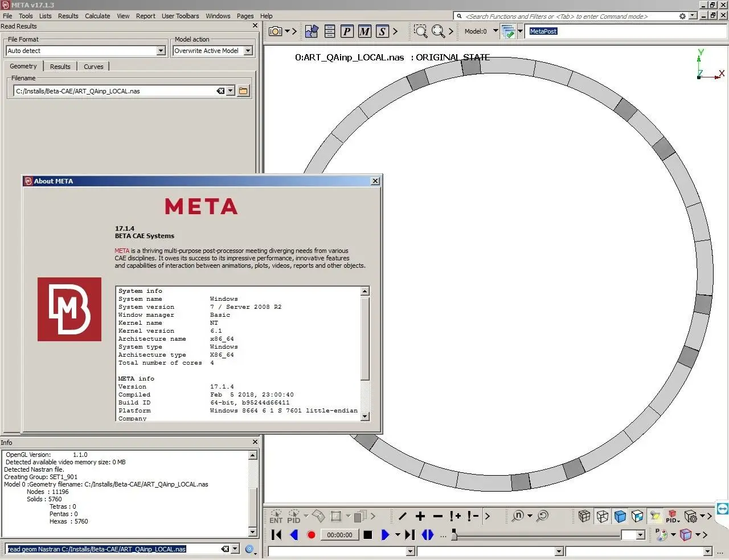
Task: Click the magnifier with n icon
Action: pos(518,516)
